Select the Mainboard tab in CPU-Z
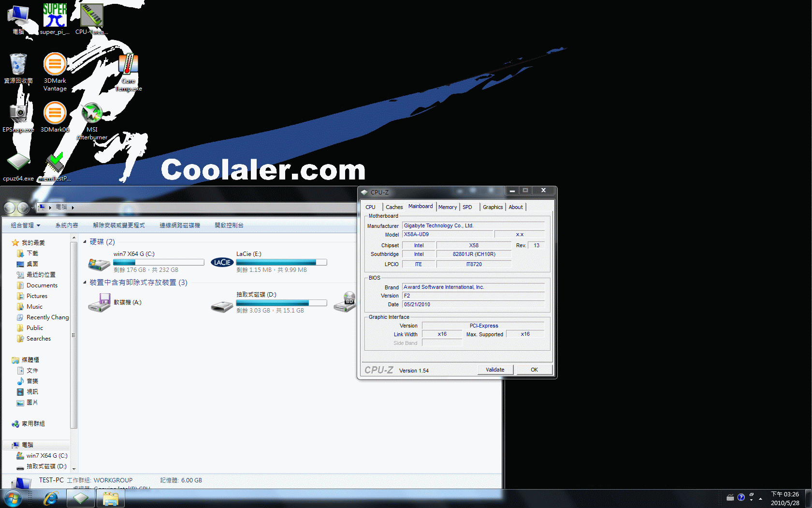Viewport: 812px width, 508px height. point(420,206)
